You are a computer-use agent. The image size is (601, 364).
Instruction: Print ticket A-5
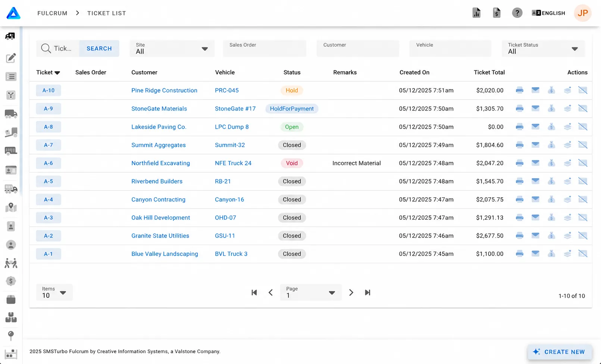point(519,181)
